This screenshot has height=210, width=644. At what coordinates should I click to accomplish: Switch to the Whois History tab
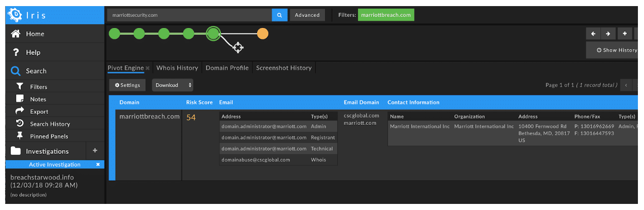coord(177,68)
